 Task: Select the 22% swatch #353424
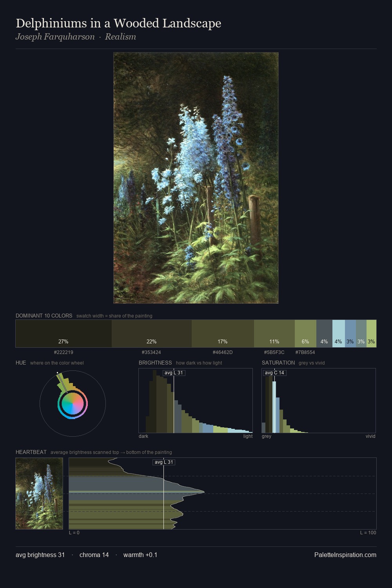click(x=152, y=334)
